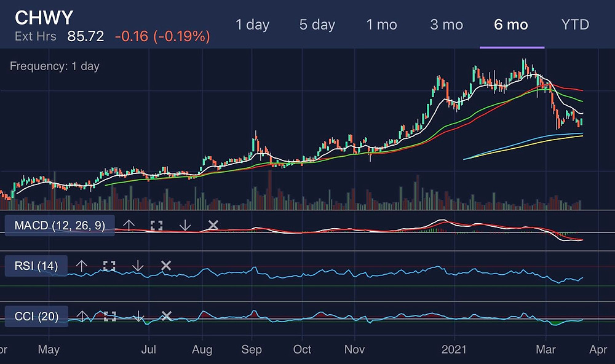Viewport: 615px width, 364px height.
Task: Select the 1 day timeframe tab
Action: (x=252, y=25)
